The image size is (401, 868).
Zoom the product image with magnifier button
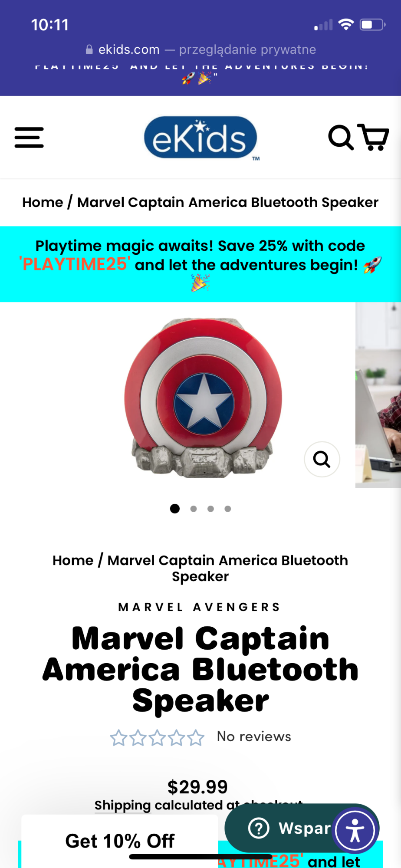pos(322,459)
